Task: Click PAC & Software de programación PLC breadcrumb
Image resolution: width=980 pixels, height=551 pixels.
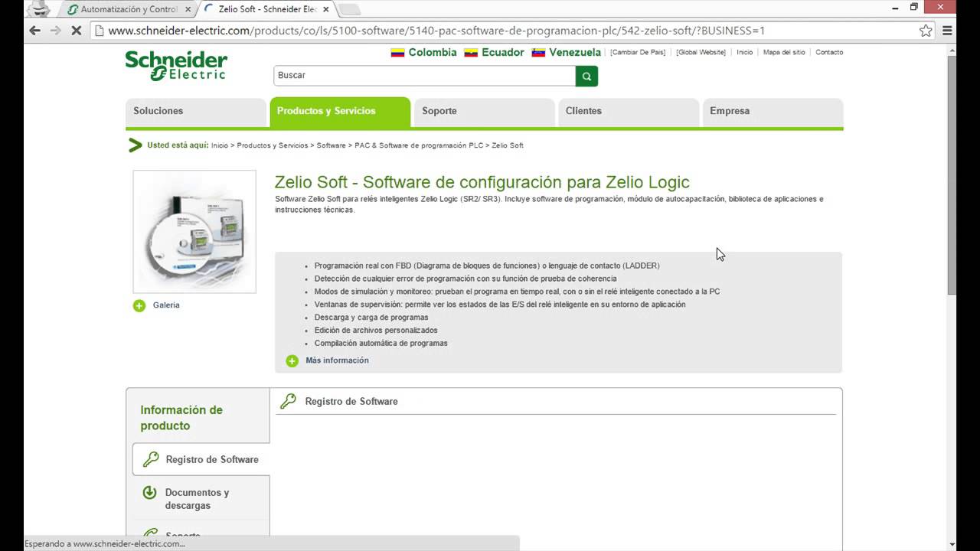Action: (x=419, y=145)
